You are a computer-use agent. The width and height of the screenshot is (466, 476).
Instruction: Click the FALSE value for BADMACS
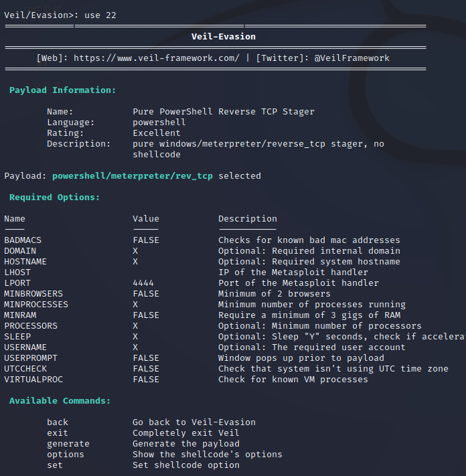146,240
